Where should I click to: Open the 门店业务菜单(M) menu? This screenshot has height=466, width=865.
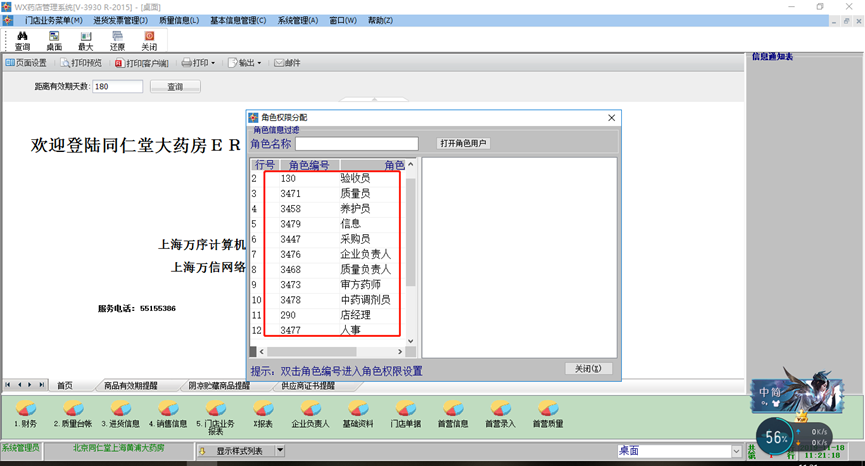pos(54,20)
